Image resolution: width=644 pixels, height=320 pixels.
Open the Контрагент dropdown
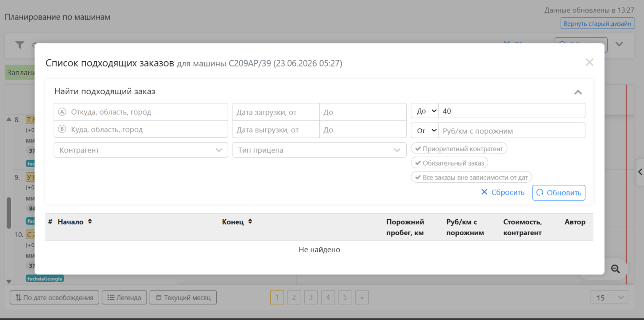click(141, 150)
